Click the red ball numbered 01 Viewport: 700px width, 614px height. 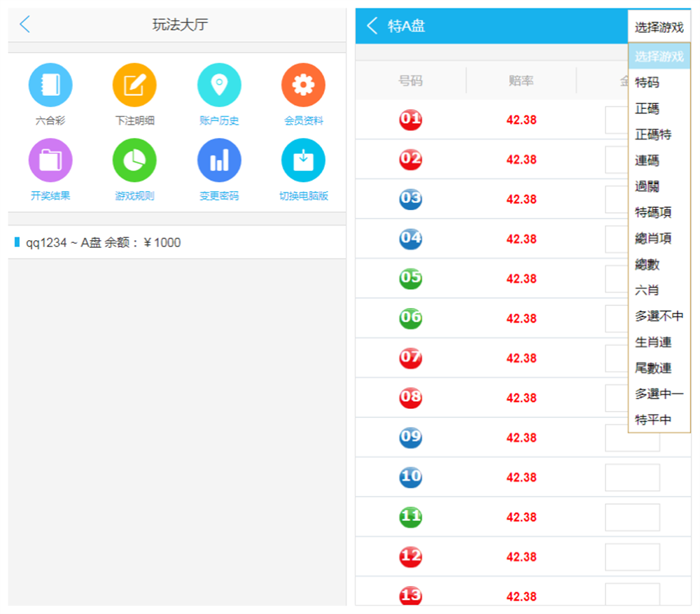pyautogui.click(x=410, y=119)
